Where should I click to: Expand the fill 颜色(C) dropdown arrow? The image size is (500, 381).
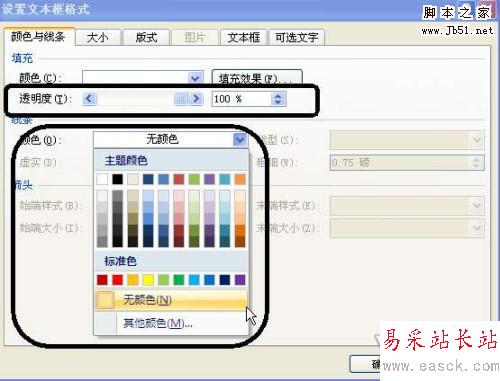pos(195,78)
